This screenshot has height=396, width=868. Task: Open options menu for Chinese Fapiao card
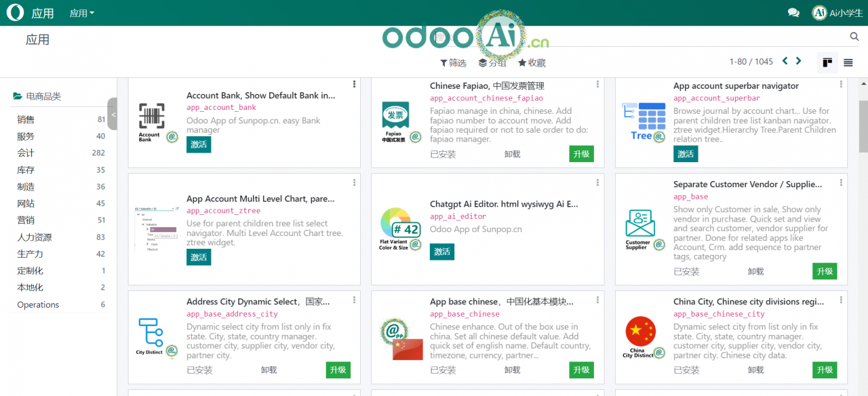tap(597, 84)
